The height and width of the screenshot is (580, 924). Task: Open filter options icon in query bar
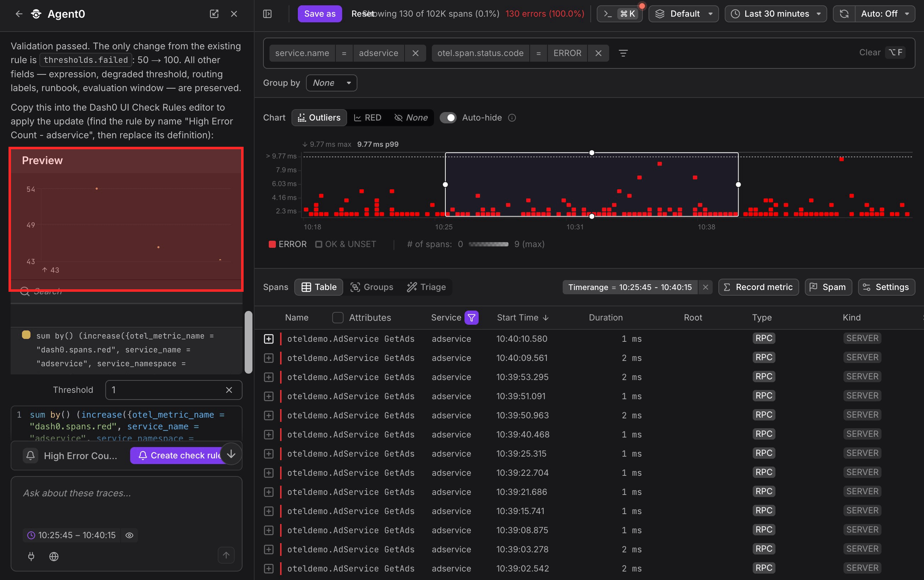pos(623,53)
